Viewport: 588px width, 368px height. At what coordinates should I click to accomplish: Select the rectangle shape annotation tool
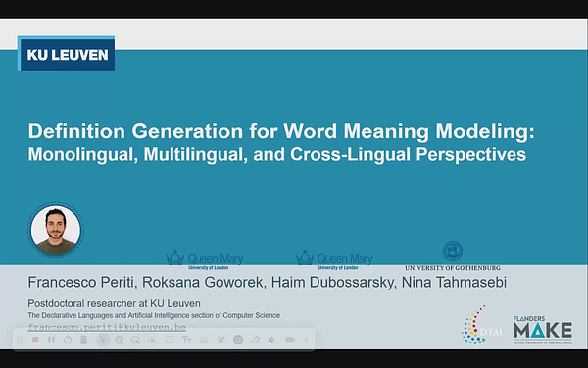(x=170, y=340)
